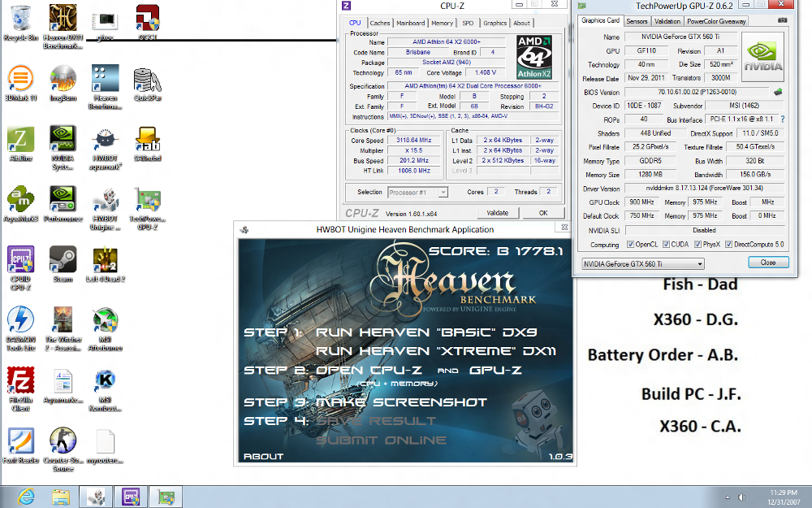Open ImgBurn desktop icon

point(63,84)
